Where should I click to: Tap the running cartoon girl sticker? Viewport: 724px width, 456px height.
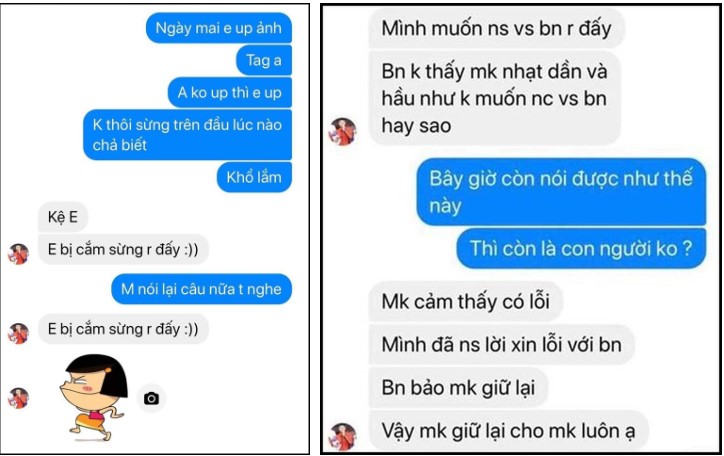pos(94,398)
